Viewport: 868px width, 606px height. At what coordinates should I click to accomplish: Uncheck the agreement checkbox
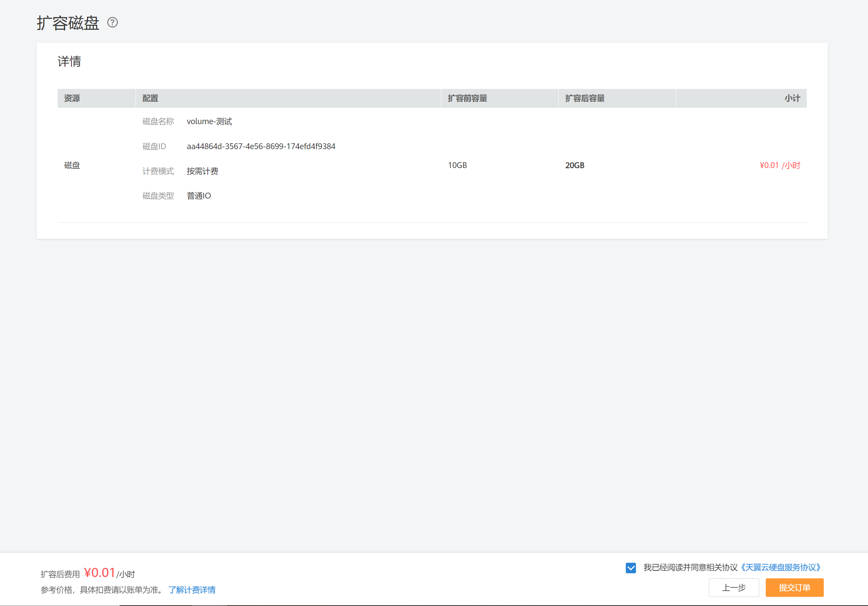click(631, 568)
